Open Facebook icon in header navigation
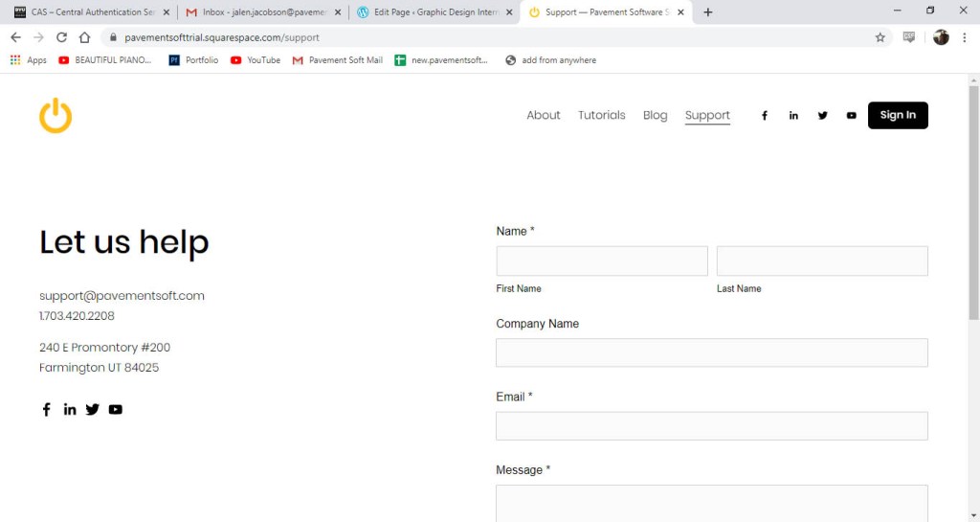Viewport: 980px width, 522px height. 765,116
